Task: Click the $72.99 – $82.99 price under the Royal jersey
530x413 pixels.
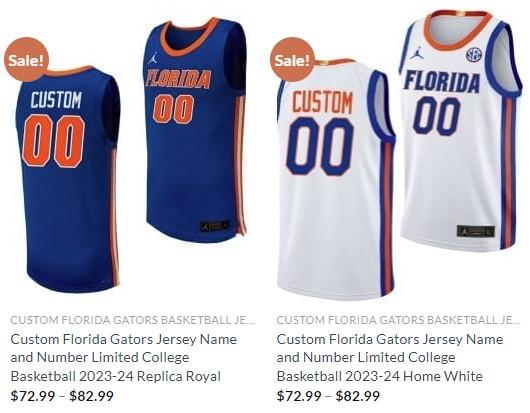Action: pos(62,396)
